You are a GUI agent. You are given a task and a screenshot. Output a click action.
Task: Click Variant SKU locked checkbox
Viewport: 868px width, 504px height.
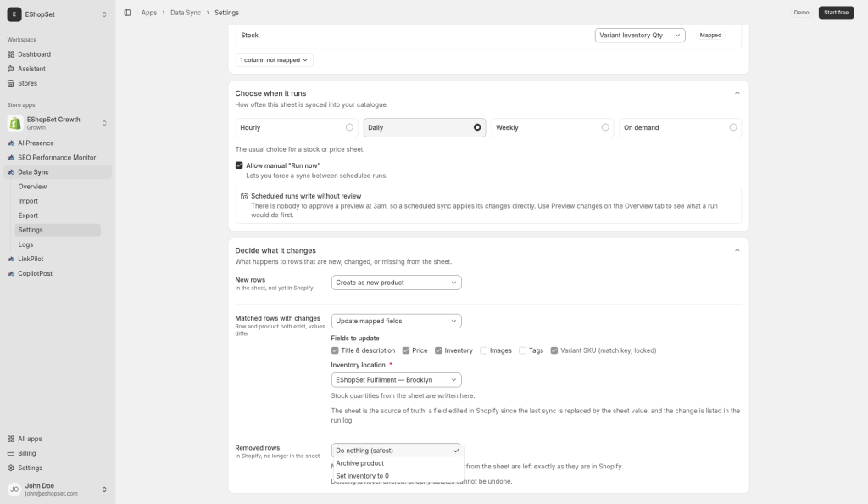pyautogui.click(x=554, y=350)
